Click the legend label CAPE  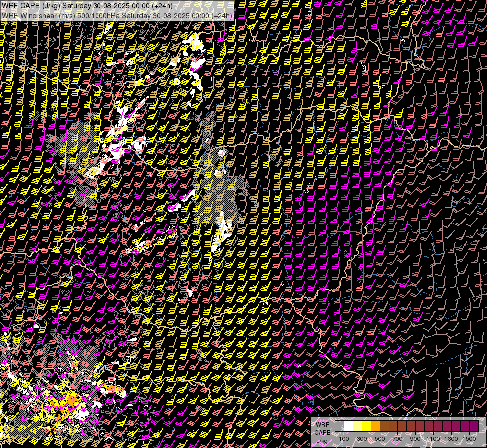point(322,433)
